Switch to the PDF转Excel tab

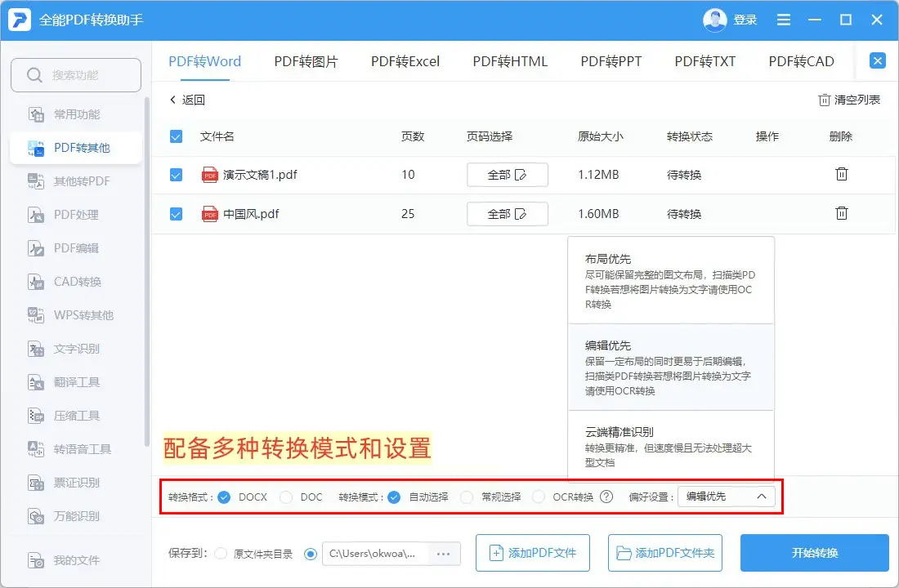(x=405, y=61)
